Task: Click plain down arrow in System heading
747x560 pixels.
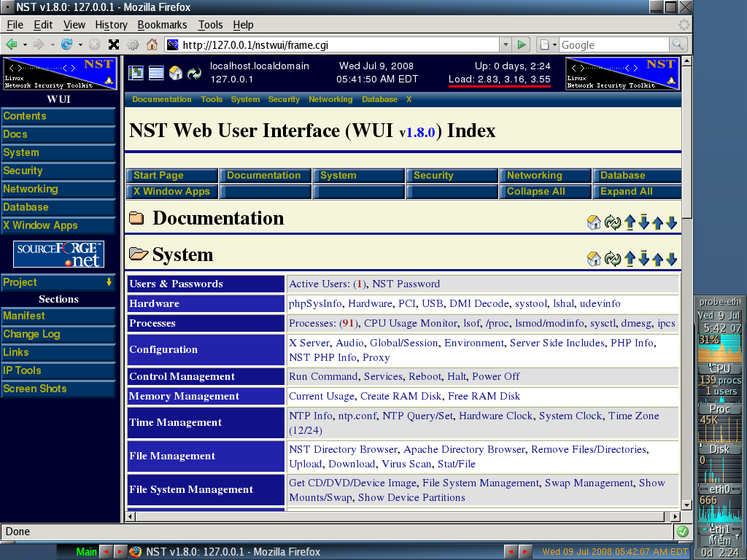Action: (672, 260)
